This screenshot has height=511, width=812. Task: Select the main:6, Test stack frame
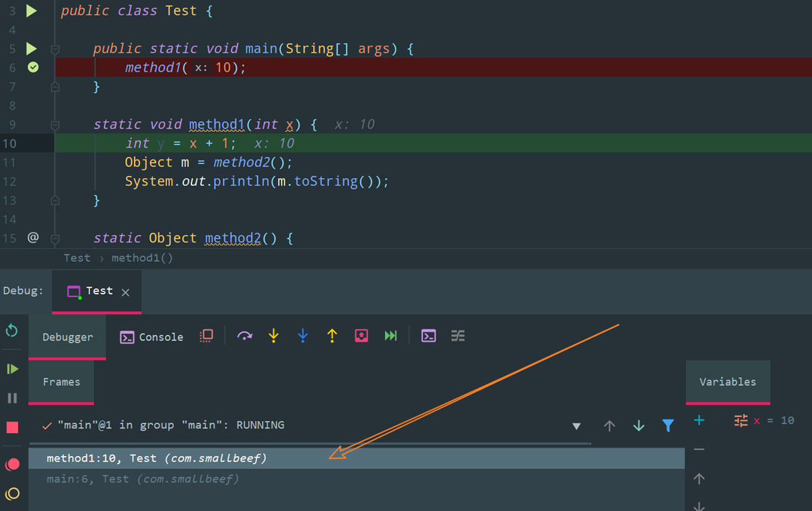pyautogui.click(x=357, y=479)
